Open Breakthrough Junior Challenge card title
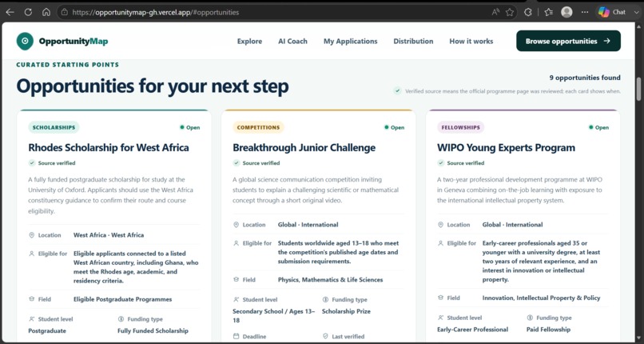 pos(304,147)
